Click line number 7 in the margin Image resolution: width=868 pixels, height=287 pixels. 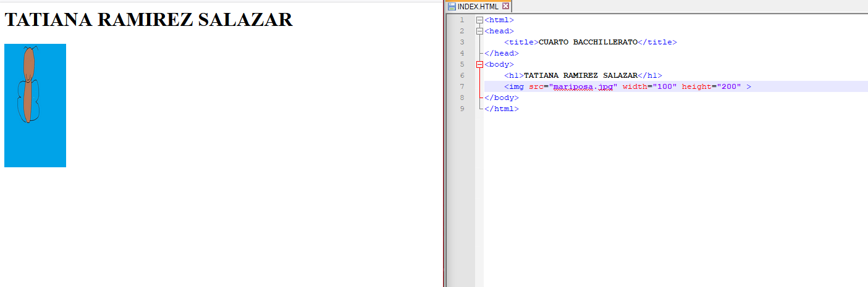click(x=462, y=86)
